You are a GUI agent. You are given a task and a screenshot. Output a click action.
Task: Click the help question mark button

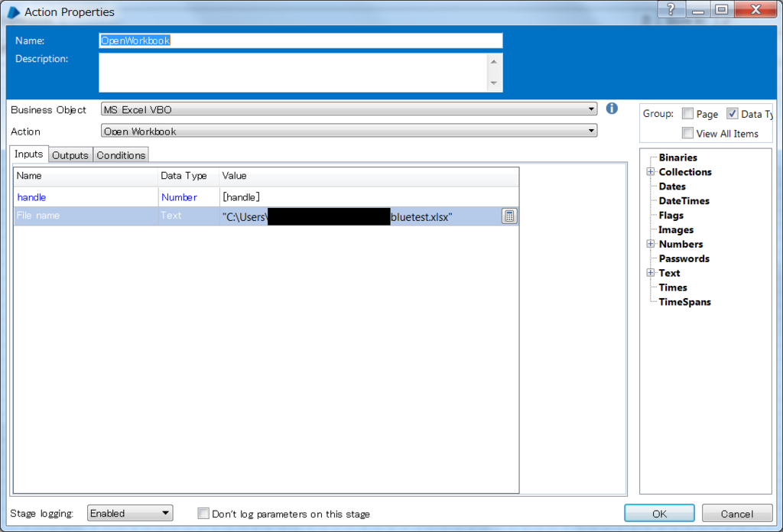(x=671, y=9)
